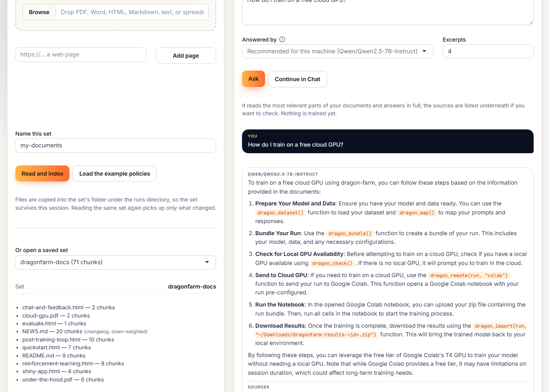Click the Excerpts number field
Viewport: 549px width, 392px height.
(x=488, y=51)
